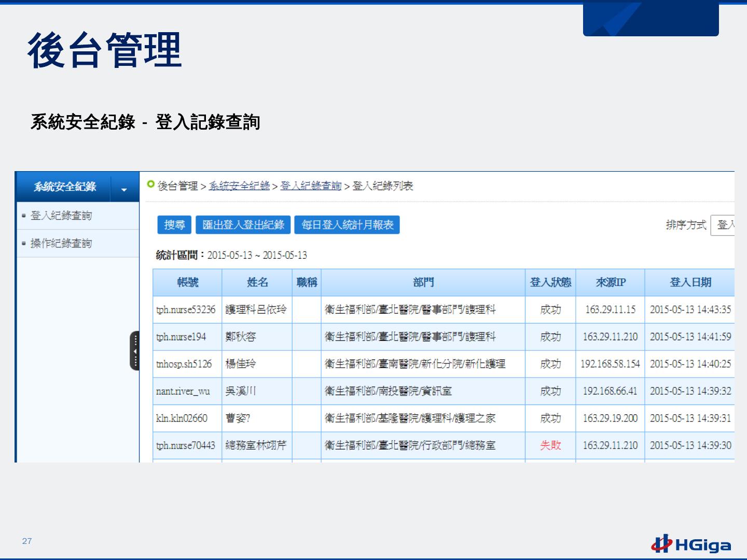The height and width of the screenshot is (560, 747).
Task: Follow the 系統安全紀錄 breadcrumb link
Action: click(239, 186)
